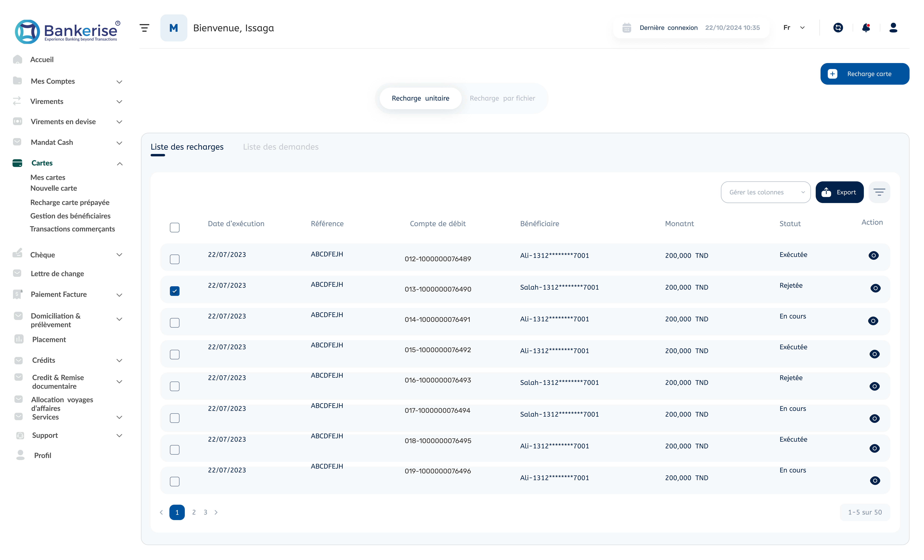
Task: View details of row 017-1000000076494
Action: (874, 419)
